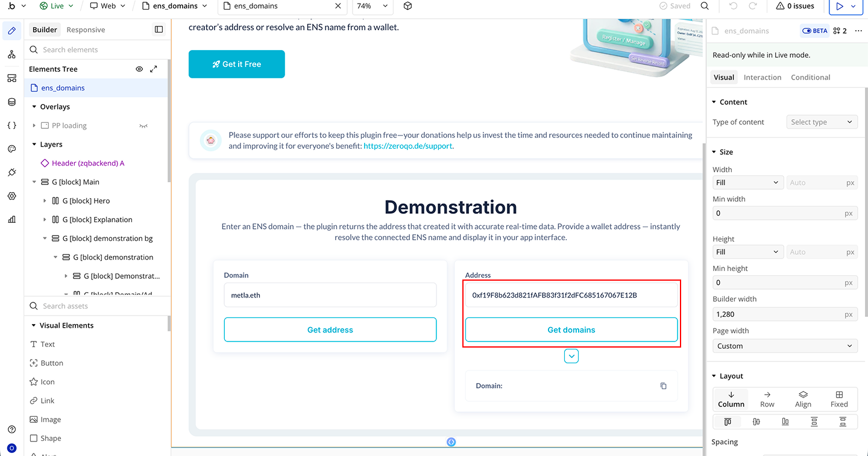
Task: Open the Live version dropdown
Action: pos(57,6)
